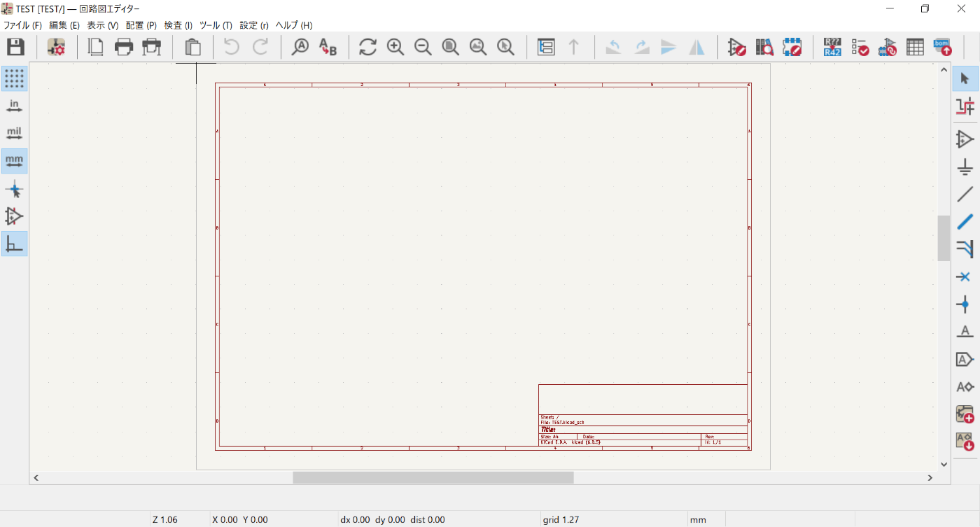This screenshot has height=527, width=980.
Task: Zoom to fit the page
Action: click(x=450, y=47)
